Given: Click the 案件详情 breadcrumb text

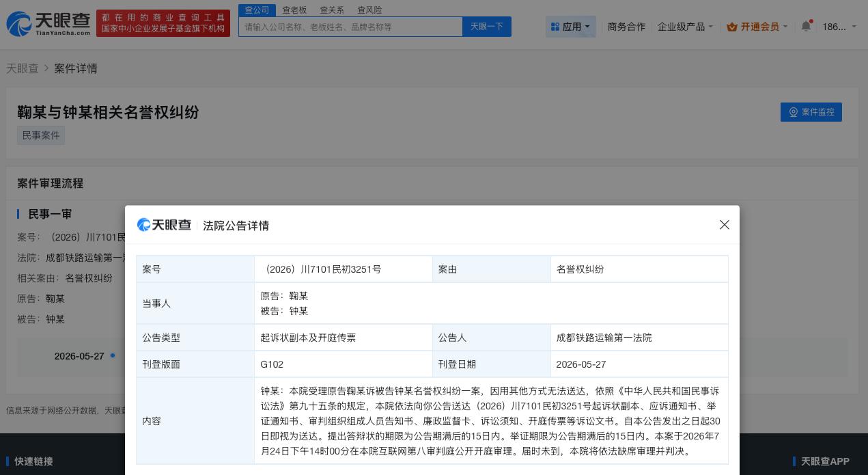Looking at the screenshot, I should click(76, 68).
